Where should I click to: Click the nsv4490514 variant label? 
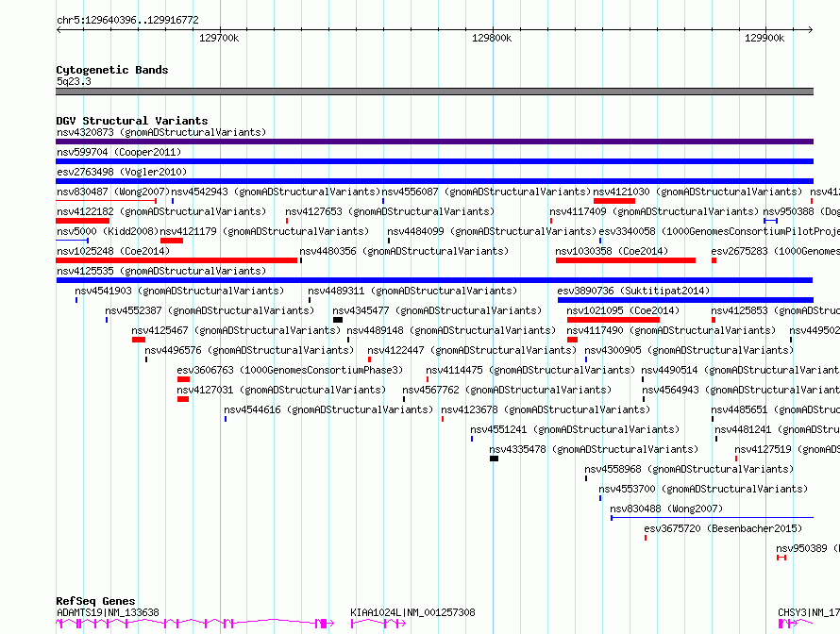click(740, 370)
